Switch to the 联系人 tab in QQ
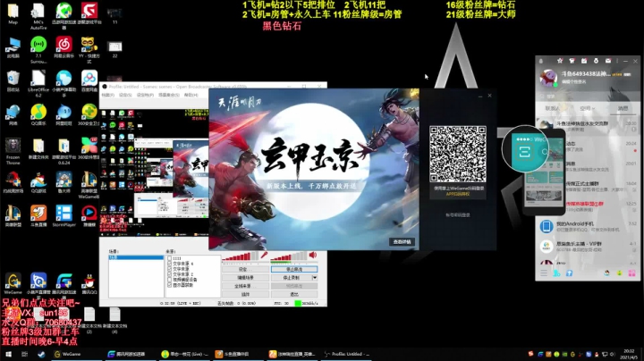644x361 pixels. pyautogui.click(x=552, y=108)
